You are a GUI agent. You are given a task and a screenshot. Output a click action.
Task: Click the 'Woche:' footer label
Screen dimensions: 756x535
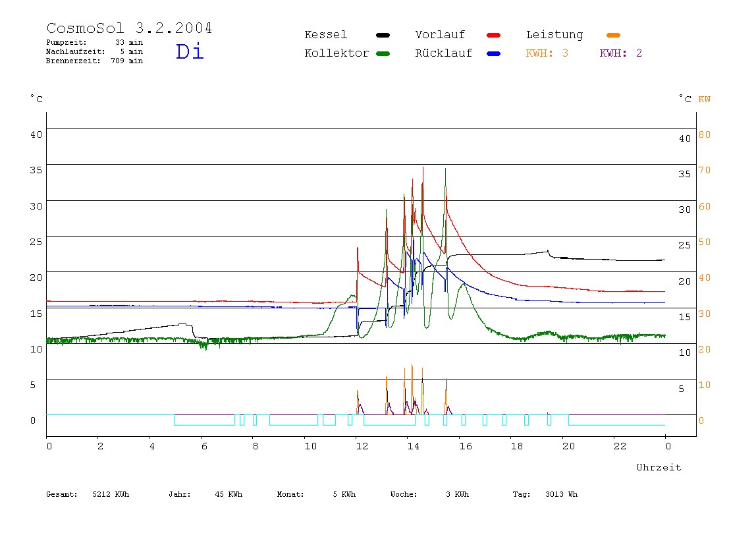coord(404,494)
